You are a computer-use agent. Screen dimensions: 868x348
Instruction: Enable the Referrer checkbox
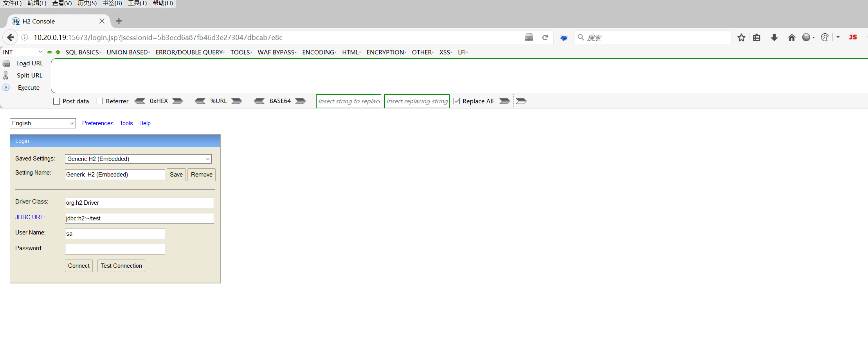[100, 101]
